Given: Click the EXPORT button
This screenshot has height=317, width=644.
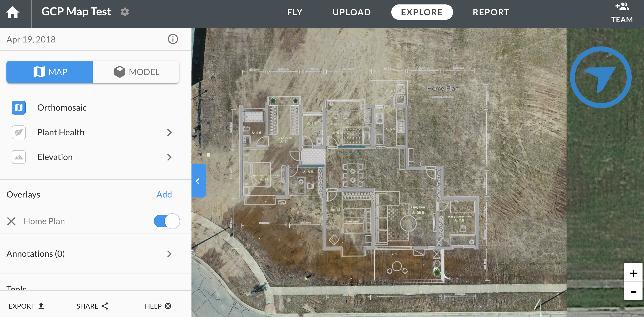Looking at the screenshot, I should pyautogui.click(x=26, y=306).
